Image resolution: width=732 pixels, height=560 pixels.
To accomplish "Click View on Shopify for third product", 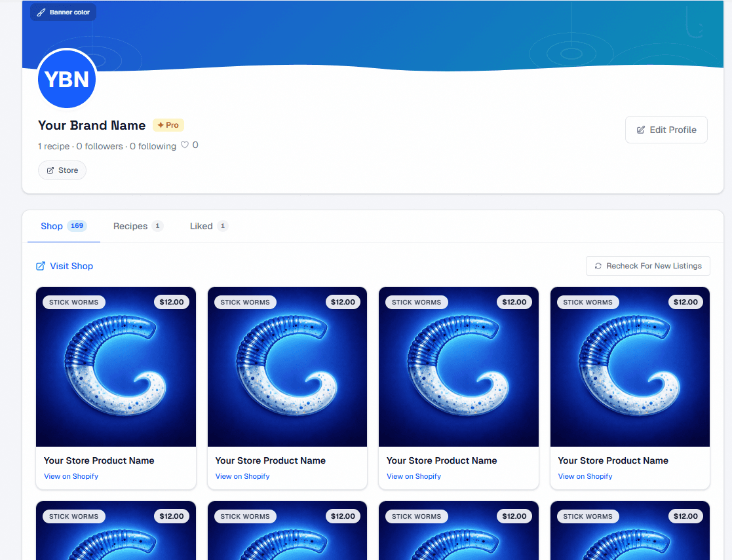I will [x=414, y=476].
